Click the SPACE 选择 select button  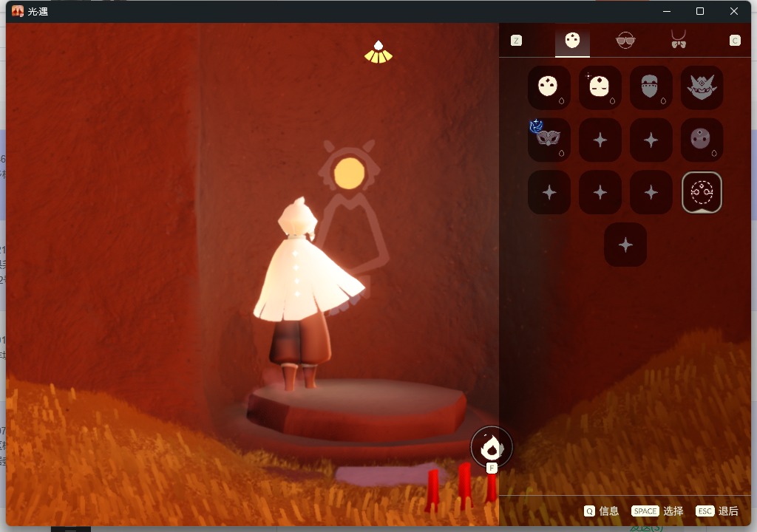pos(657,511)
